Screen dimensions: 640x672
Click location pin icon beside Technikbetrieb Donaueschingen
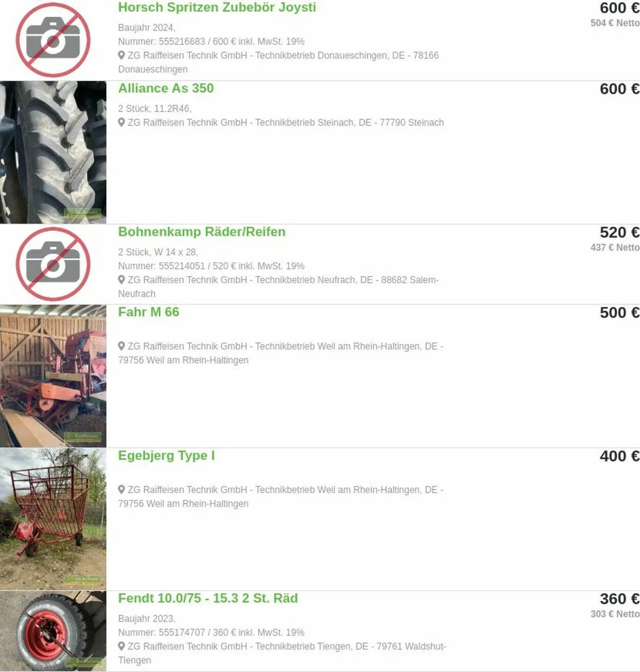[x=121, y=55]
